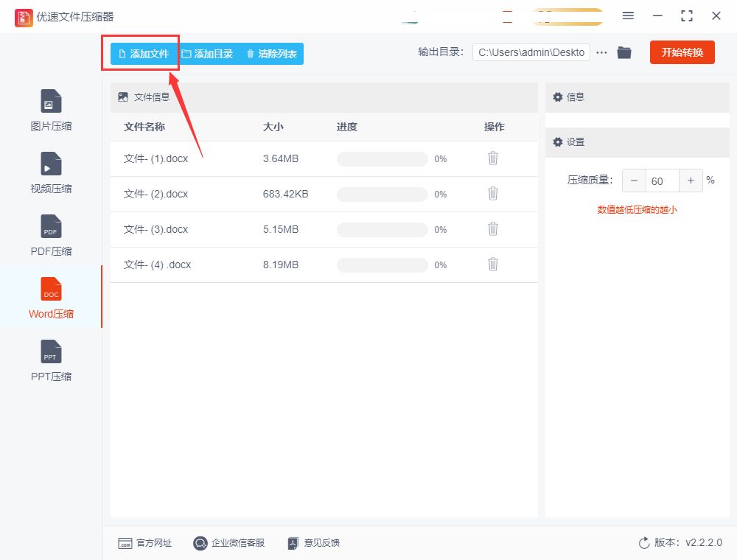Viewport: 737px width, 560px height.
Task: Click the compression quality value field
Action: coord(663,181)
